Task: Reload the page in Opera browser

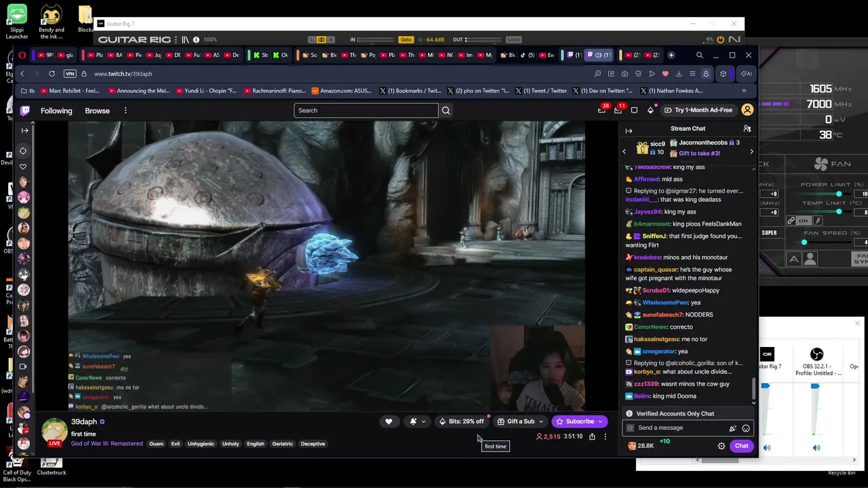Action: point(52,73)
